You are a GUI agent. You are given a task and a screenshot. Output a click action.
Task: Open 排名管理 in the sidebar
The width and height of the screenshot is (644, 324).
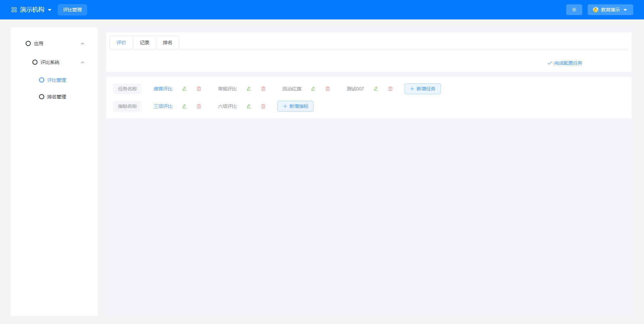[56, 97]
